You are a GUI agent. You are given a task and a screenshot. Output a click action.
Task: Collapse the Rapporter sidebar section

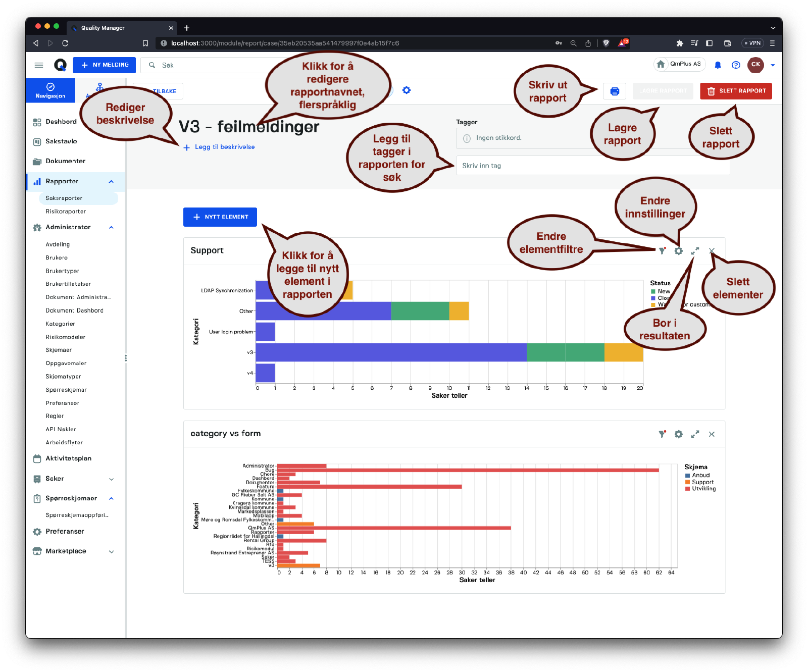pyautogui.click(x=111, y=182)
